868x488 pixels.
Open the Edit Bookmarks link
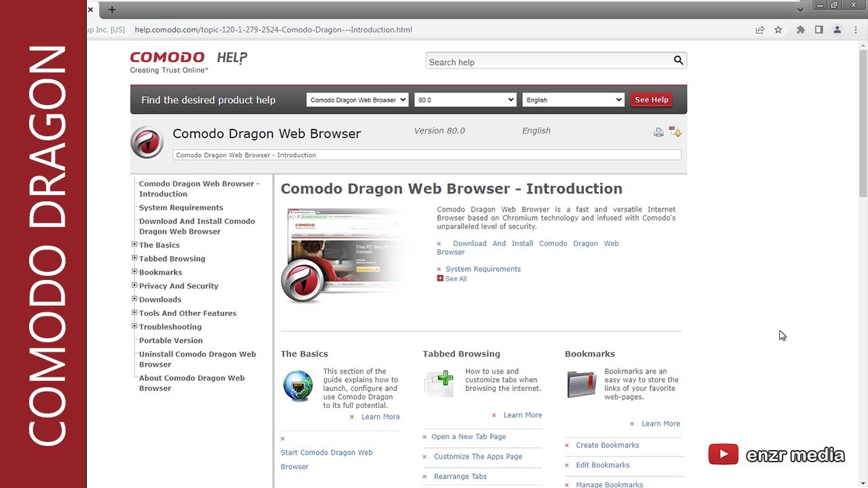[x=603, y=465]
